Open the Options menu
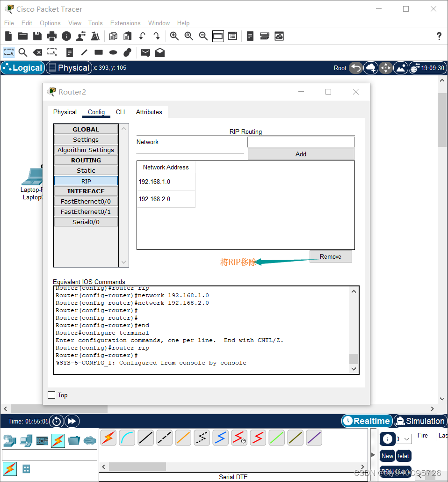Viewport: 448px width, 482px height. (50, 23)
